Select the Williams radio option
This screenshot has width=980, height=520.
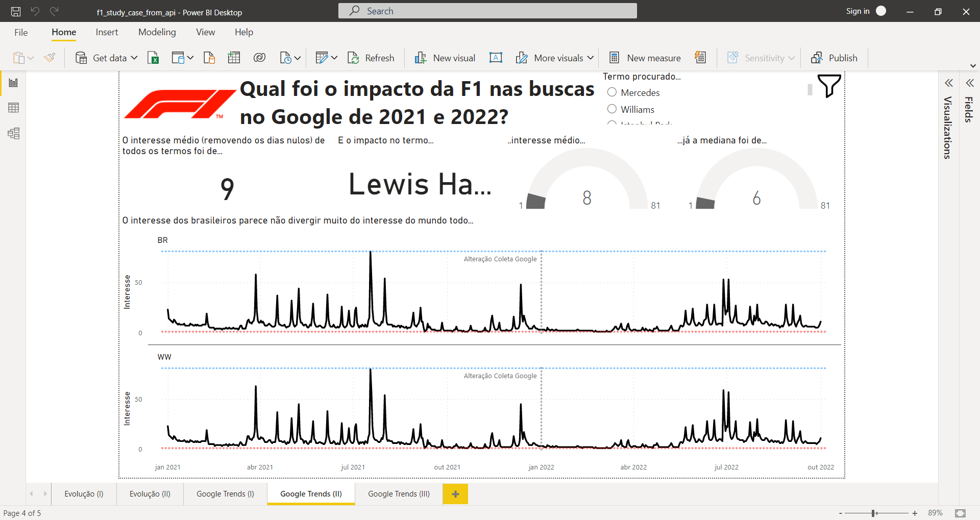[612, 109]
